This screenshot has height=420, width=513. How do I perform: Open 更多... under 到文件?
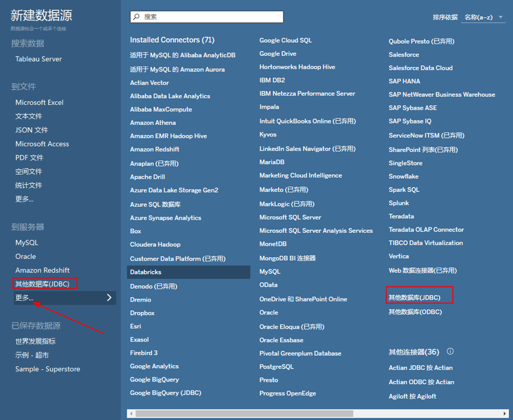click(24, 199)
